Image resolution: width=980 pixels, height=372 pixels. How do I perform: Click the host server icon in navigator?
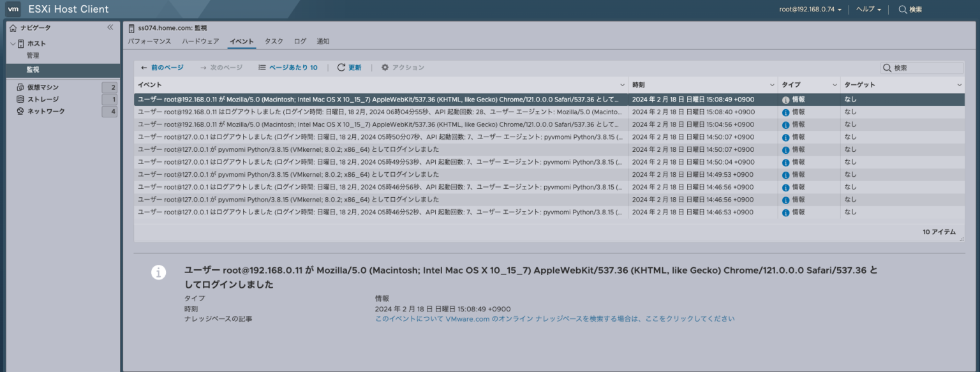click(21, 43)
